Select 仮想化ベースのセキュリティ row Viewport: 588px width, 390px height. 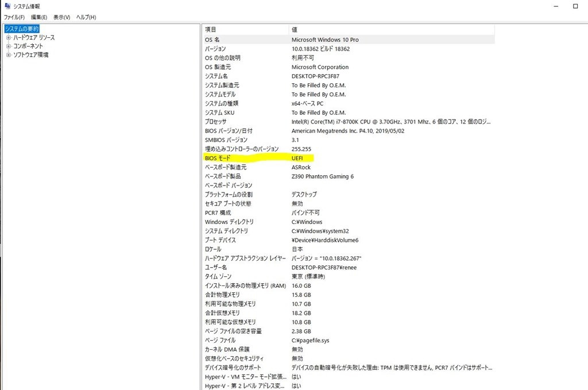pyautogui.click(x=349, y=358)
